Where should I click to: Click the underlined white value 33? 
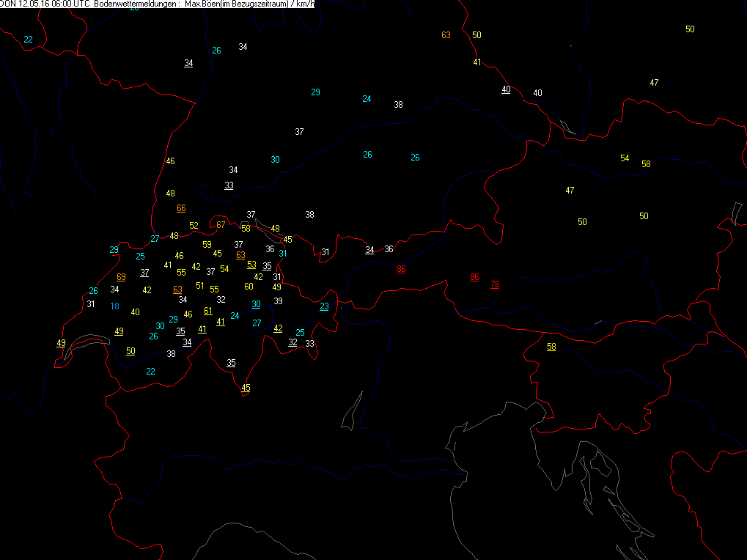pos(229,185)
